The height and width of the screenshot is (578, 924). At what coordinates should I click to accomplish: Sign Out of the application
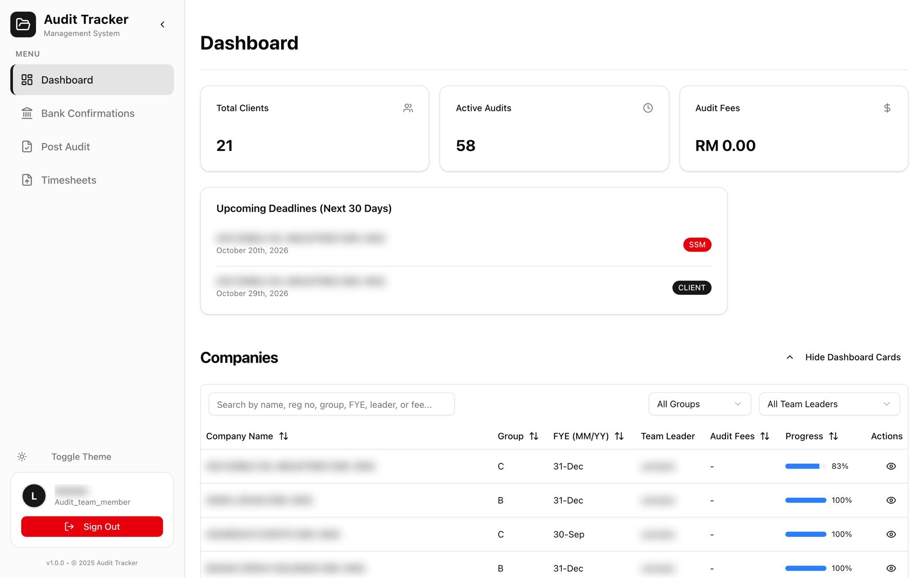(92, 527)
